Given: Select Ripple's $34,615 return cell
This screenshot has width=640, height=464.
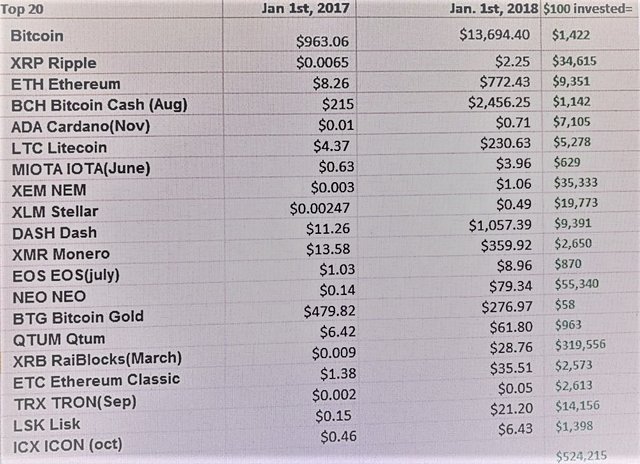Looking at the screenshot, I should (x=578, y=62).
